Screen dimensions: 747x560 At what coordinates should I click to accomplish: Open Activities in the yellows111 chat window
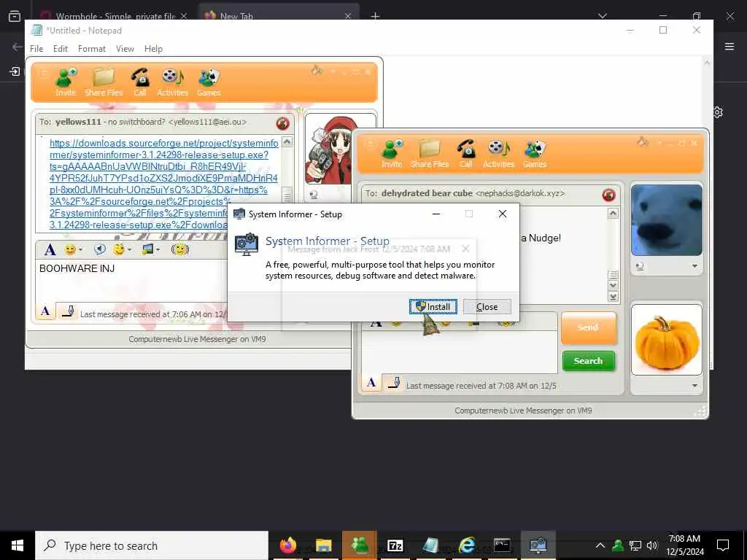click(172, 82)
